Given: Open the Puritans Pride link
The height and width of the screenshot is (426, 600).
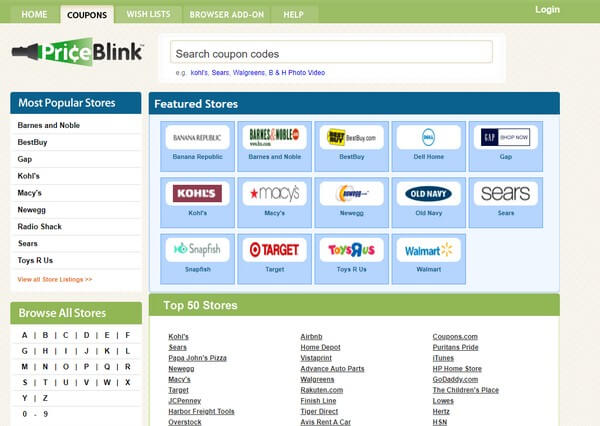Looking at the screenshot, I should click(455, 347).
